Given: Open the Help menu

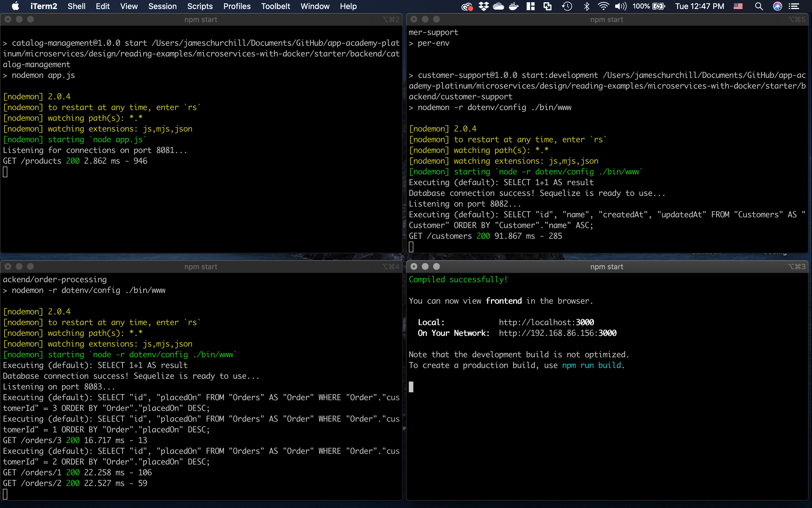Looking at the screenshot, I should coord(348,6).
